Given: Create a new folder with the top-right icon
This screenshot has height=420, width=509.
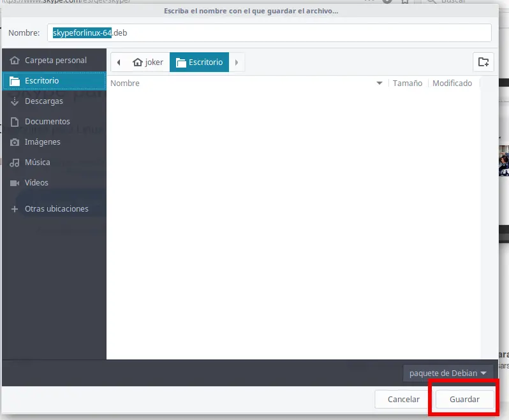Looking at the screenshot, I should (483, 62).
